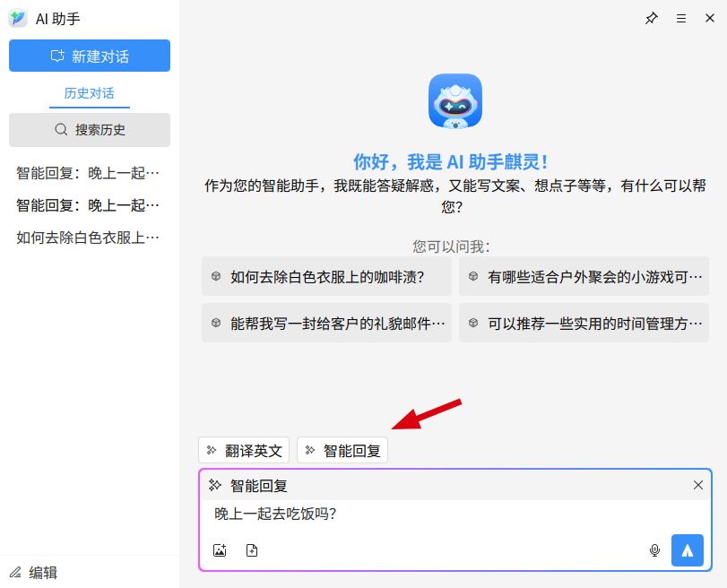Select the 翻译英文 quick action chip
The height and width of the screenshot is (588, 727).
pos(244,450)
